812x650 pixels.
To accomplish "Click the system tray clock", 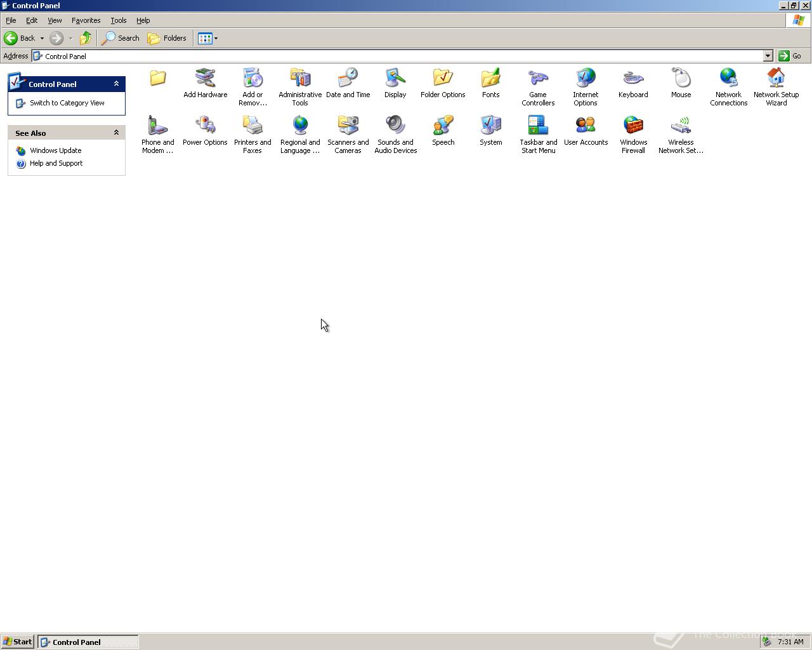I will coord(790,642).
